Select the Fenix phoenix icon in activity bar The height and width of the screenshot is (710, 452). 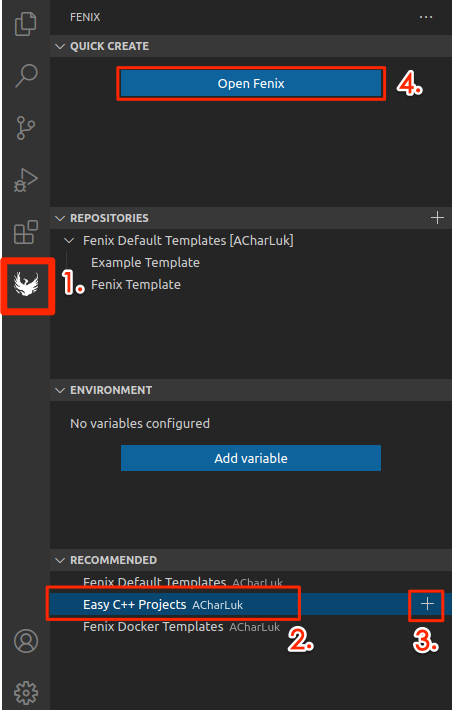tap(26, 284)
